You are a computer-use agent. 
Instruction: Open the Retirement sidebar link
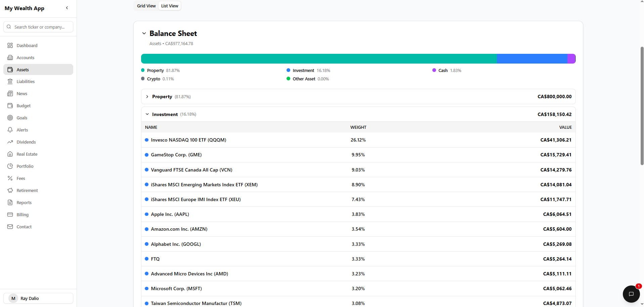pyautogui.click(x=38, y=190)
